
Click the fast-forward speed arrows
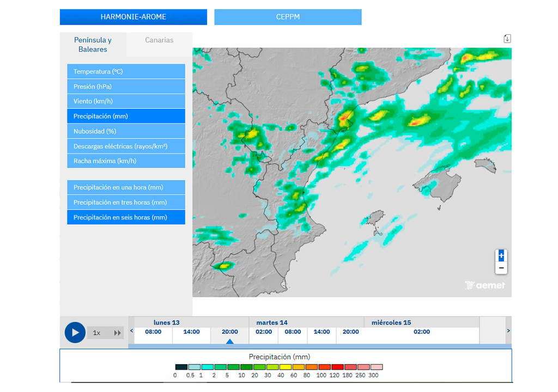pos(117,333)
